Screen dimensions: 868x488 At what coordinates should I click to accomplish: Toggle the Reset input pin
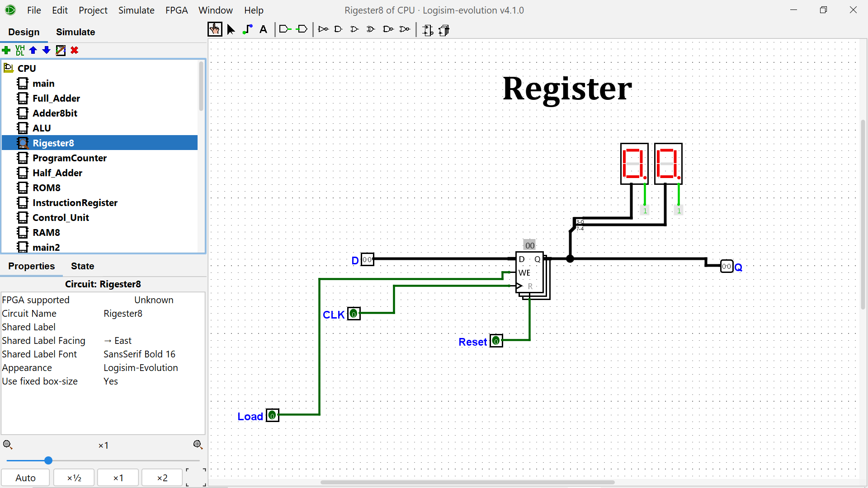[496, 341]
